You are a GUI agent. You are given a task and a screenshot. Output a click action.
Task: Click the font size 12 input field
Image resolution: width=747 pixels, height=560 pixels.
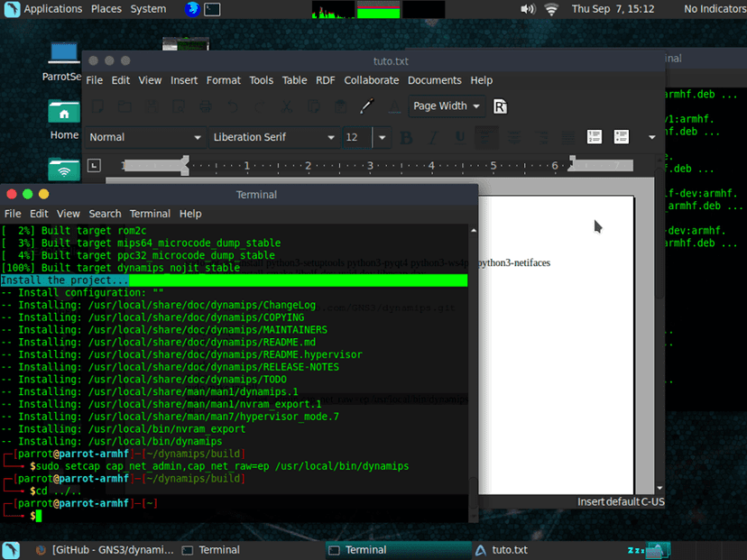[357, 138]
